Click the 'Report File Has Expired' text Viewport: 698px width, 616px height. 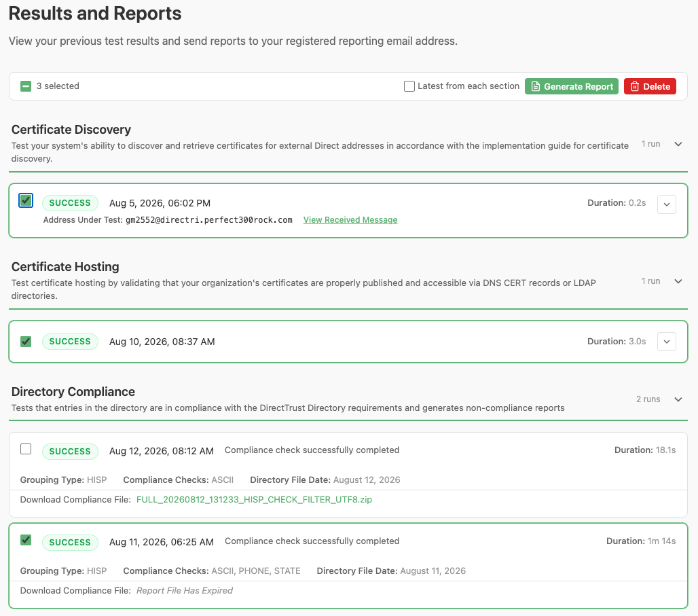(x=184, y=590)
